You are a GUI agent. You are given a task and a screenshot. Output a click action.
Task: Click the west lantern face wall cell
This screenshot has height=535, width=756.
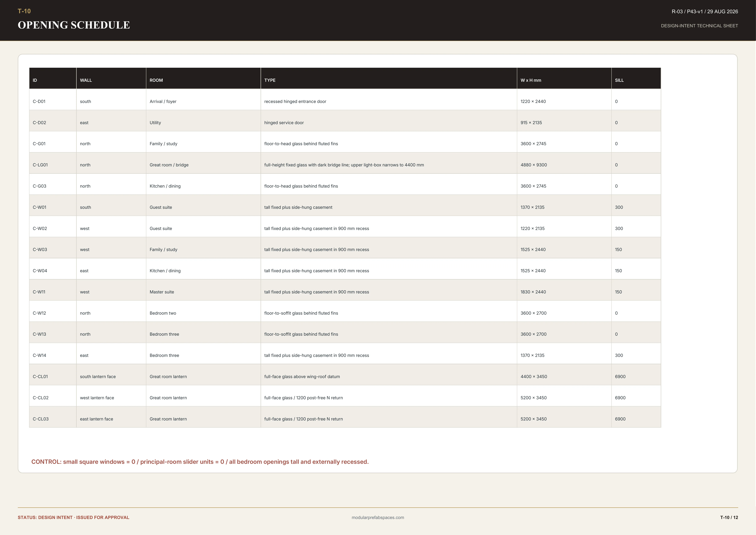point(111,396)
